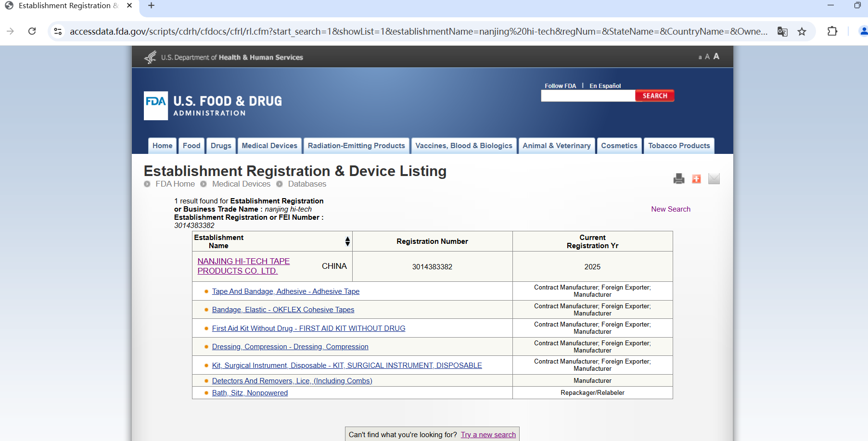Viewport: 868px width, 441px height.
Task: Open First Aid Kit Without Drug listing
Action: click(x=308, y=328)
